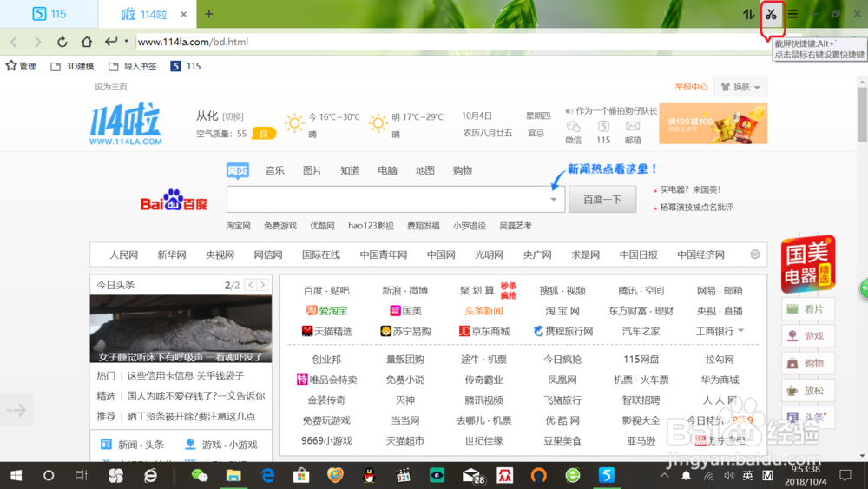Open the 满199减100 promo banner
This screenshot has height=489, width=868.
point(713,124)
